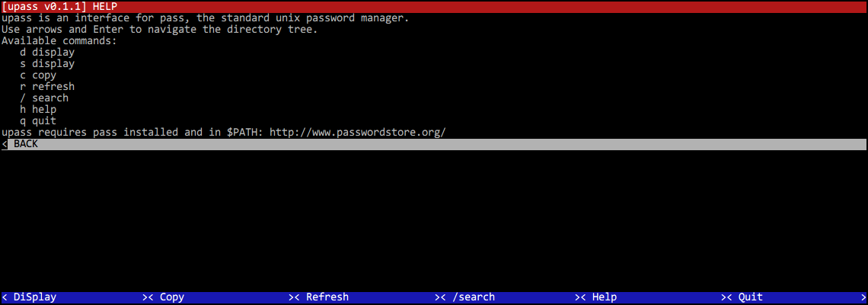Click the 'd display' line in the commands list

tap(47, 53)
